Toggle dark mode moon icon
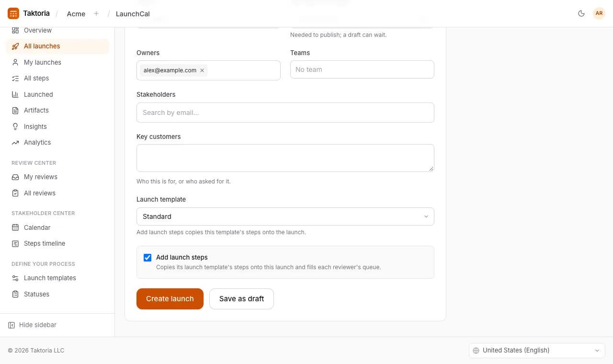Viewport: 613px width, 364px height. pyautogui.click(x=581, y=13)
